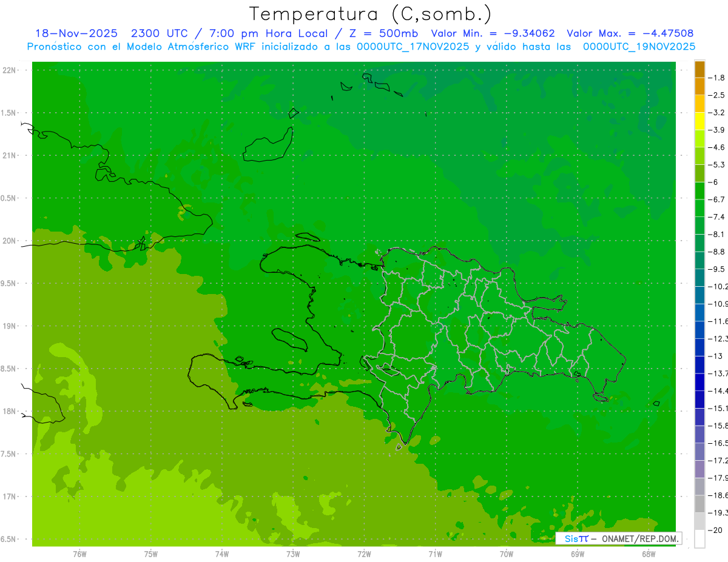Image resolution: width=728 pixels, height=562 pixels.
Task: Click the '17N' latitude label
Action: pos(8,497)
